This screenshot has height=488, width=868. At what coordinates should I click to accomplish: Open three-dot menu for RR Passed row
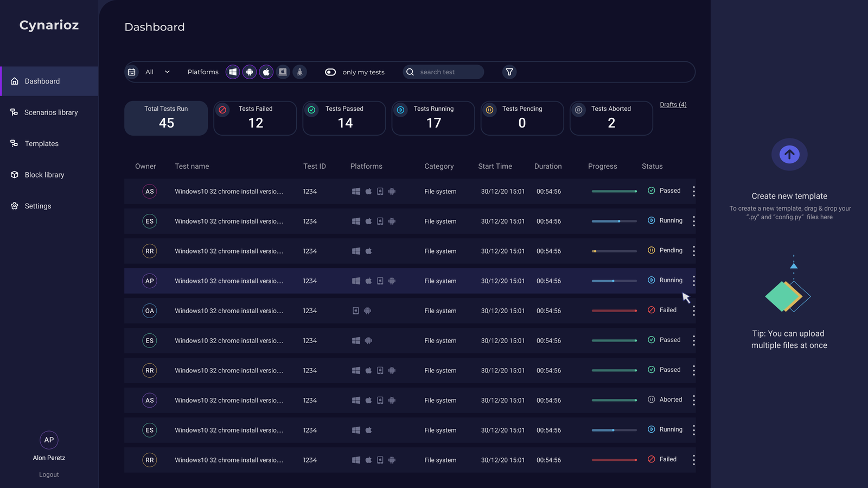click(x=693, y=370)
